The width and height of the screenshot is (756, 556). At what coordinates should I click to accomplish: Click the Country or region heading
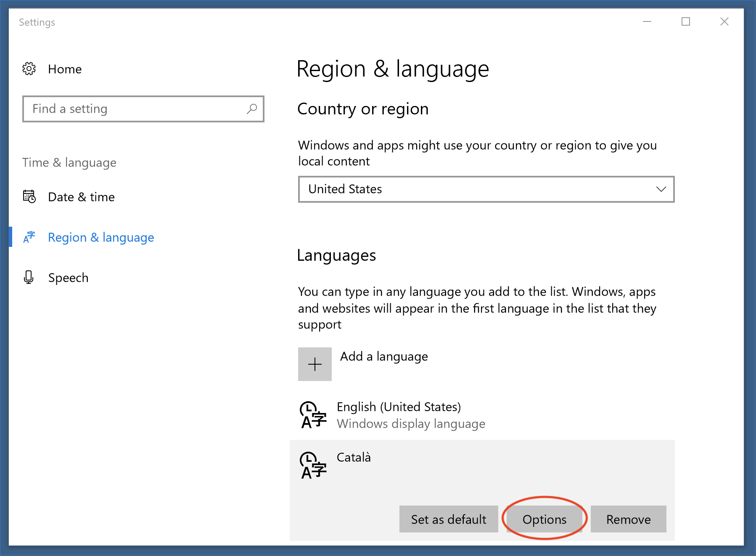pyautogui.click(x=363, y=109)
